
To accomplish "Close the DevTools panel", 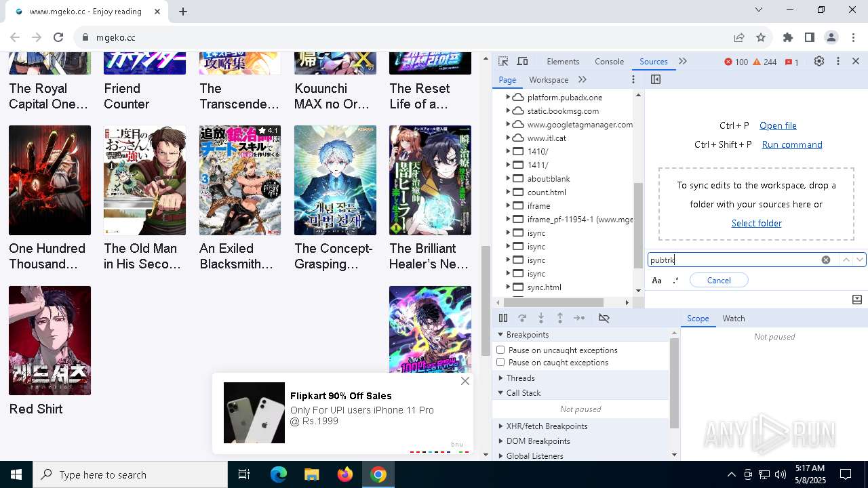I will [x=856, y=61].
